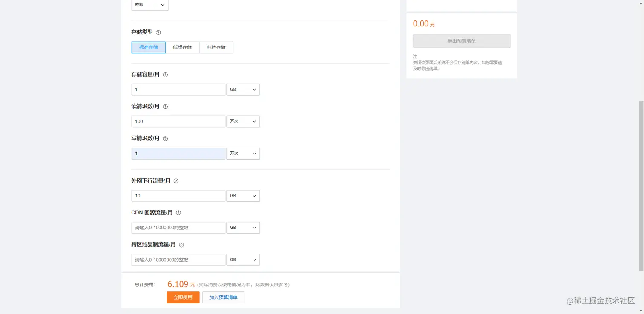Open help icon next to 外网下行流量/月

coord(176,181)
